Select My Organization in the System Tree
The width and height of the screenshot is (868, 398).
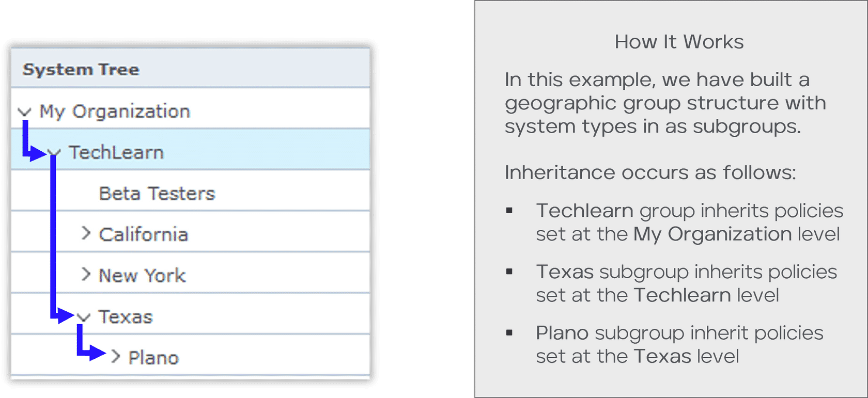pyautogui.click(x=115, y=112)
